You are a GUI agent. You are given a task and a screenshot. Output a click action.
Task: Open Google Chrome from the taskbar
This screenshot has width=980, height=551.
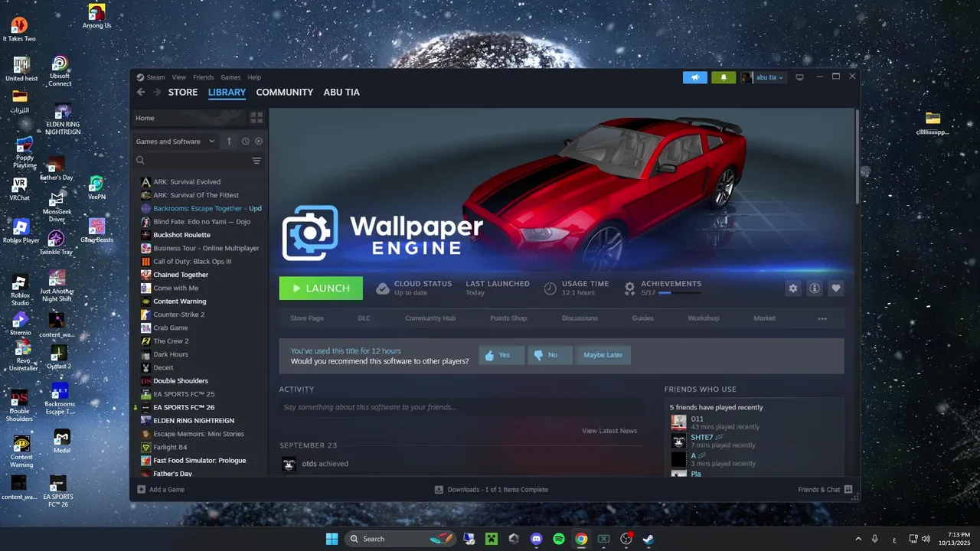coord(581,539)
